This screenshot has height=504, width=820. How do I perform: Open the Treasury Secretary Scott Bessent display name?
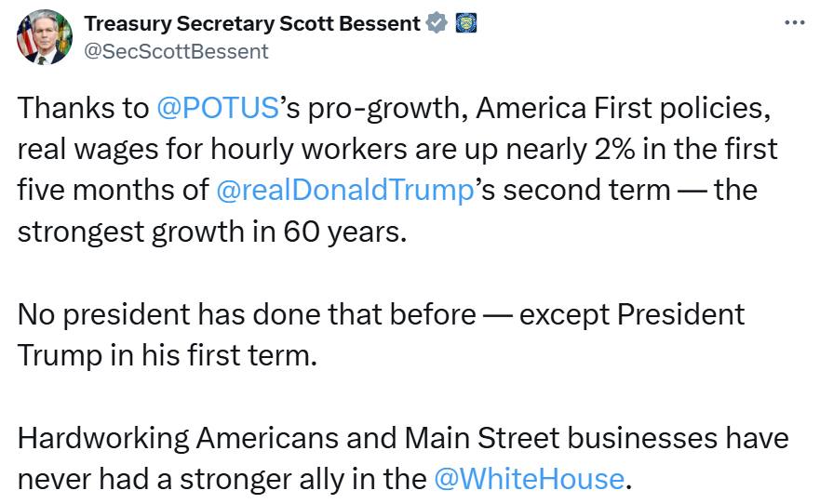click(252, 23)
